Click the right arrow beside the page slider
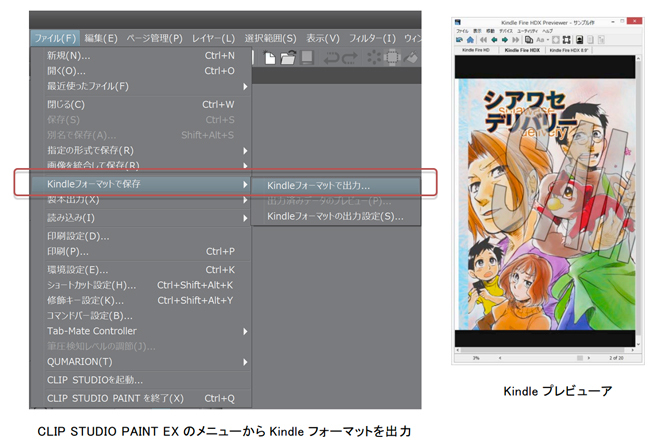The width and height of the screenshot is (660, 447). 588,358
